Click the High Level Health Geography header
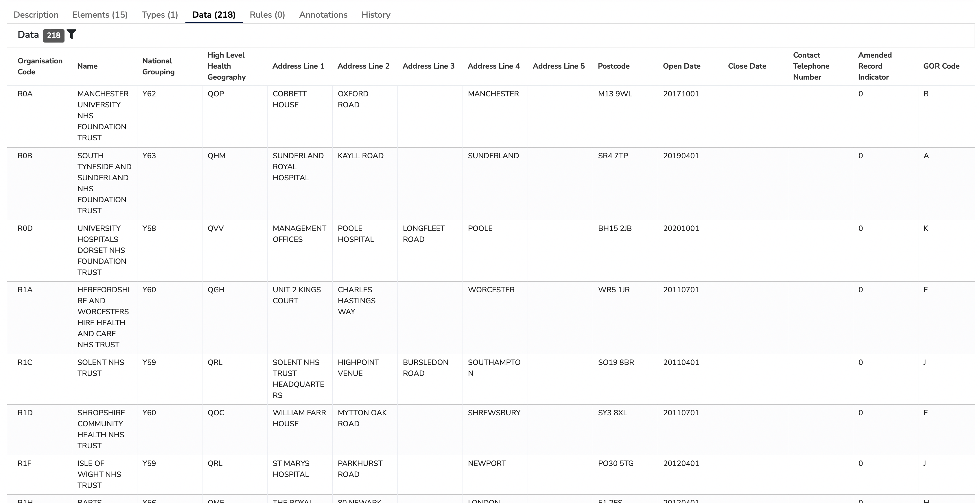Image resolution: width=980 pixels, height=503 pixels. 226,66
